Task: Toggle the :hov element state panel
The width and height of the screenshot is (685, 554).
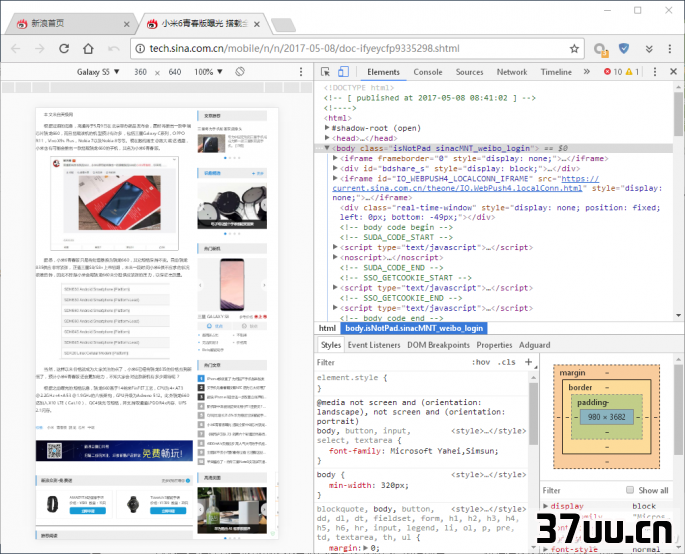Action: tap(481, 362)
